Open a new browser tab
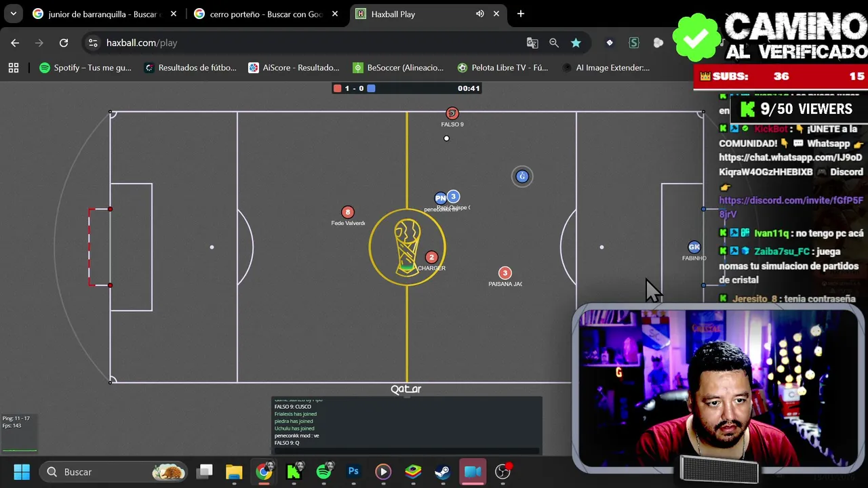868x488 pixels. click(x=520, y=14)
